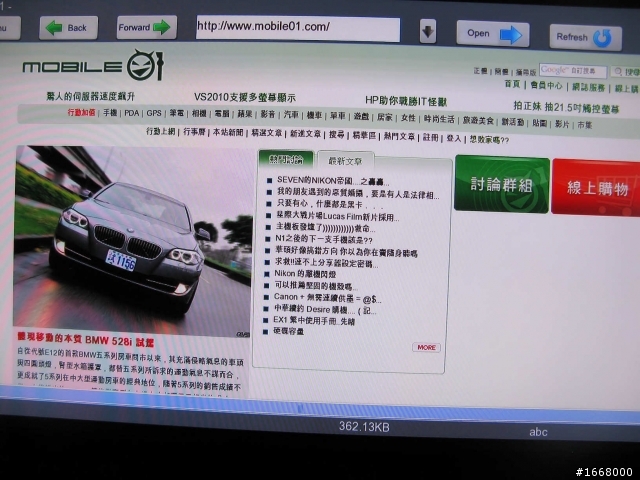
Task: Select the 汽車 category
Action: click(291, 115)
